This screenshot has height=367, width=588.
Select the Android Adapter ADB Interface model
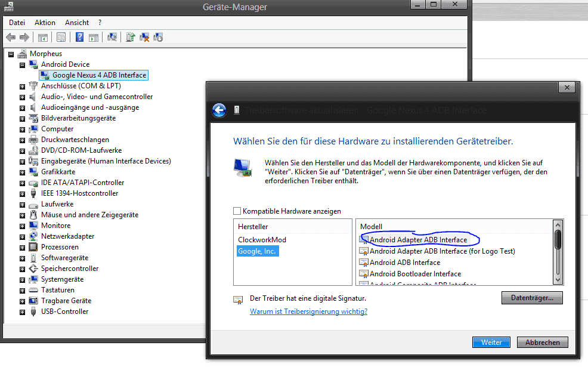[x=418, y=240]
